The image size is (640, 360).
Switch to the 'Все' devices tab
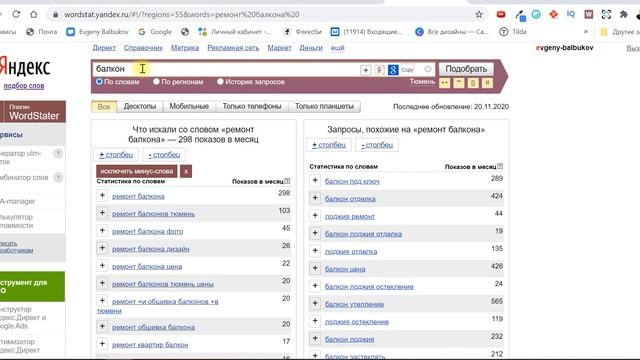[104, 107]
